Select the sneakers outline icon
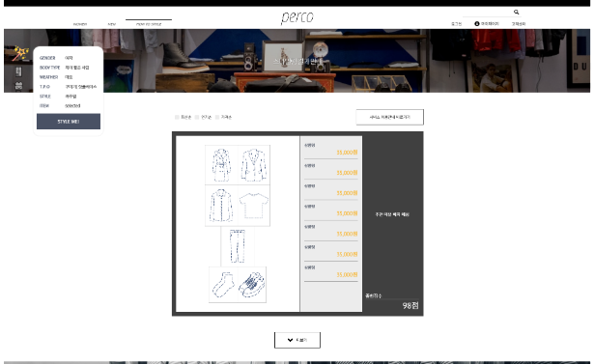The image size is (594, 364). click(x=252, y=285)
